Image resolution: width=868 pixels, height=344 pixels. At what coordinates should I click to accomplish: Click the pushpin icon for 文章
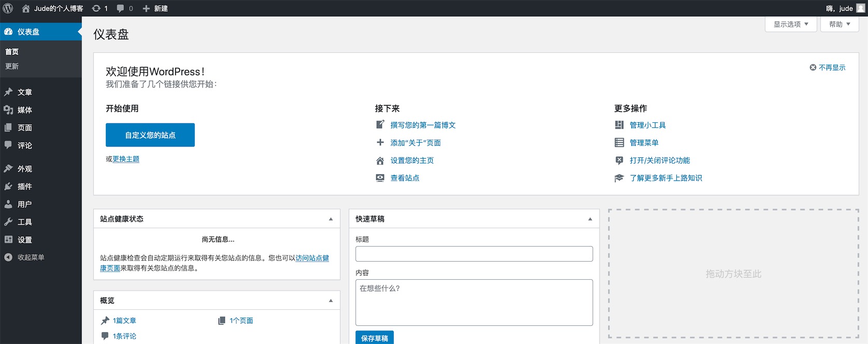tap(8, 92)
